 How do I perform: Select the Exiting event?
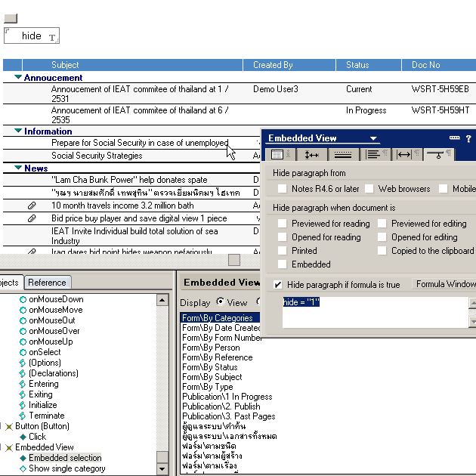41,394
